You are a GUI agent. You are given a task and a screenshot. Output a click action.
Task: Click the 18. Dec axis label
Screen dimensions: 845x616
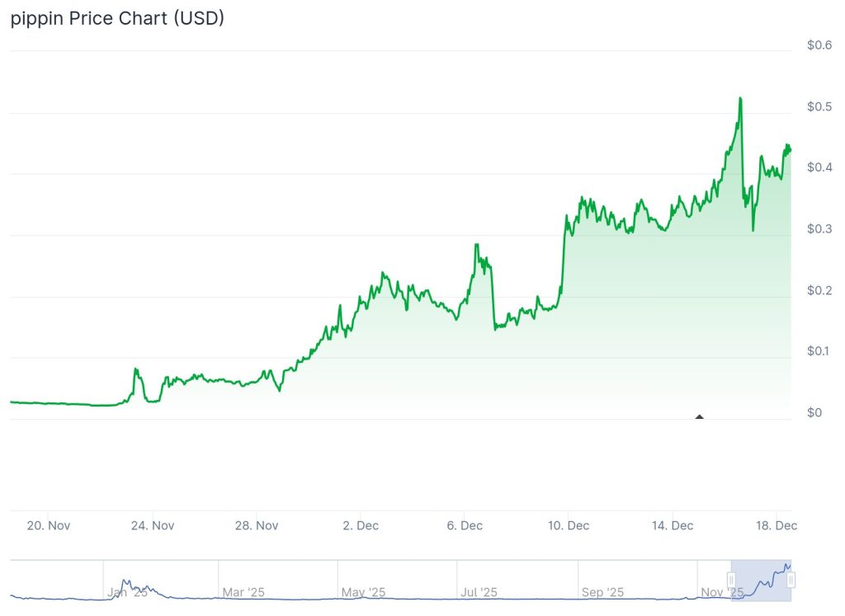776,525
